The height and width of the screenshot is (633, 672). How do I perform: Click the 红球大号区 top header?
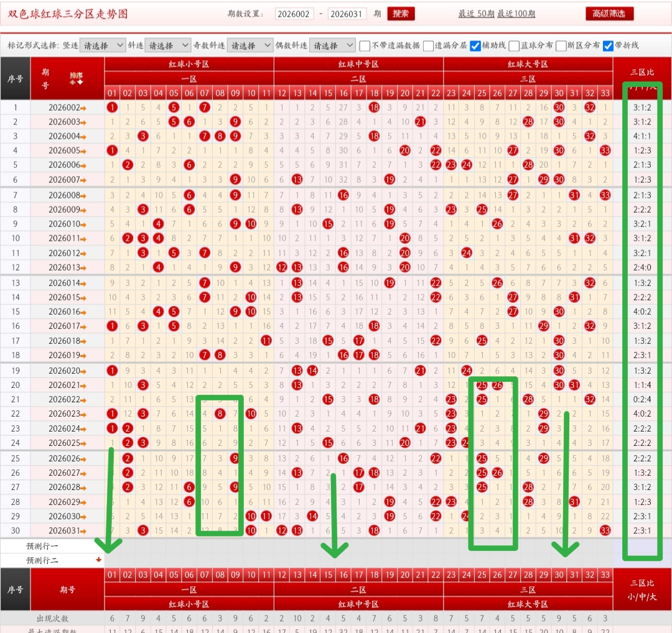pos(528,64)
